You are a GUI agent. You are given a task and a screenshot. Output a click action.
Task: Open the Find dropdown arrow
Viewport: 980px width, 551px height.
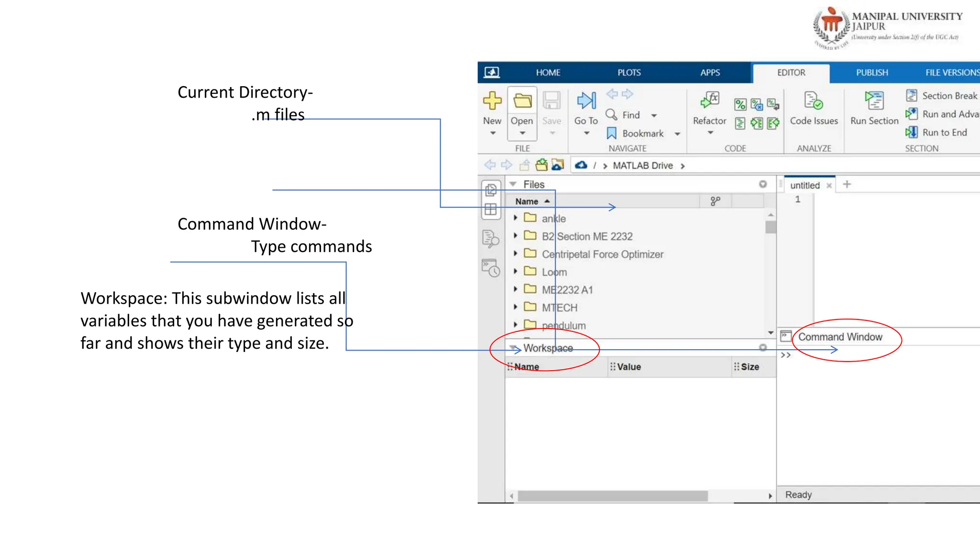[654, 115]
